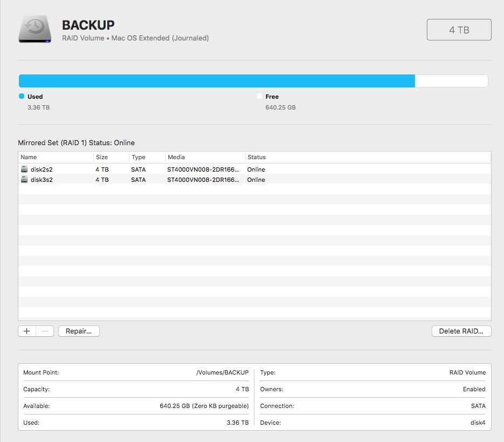Viewport: 504px width, 442px height.
Task: Click the Owners Enabled value
Action: (474, 389)
